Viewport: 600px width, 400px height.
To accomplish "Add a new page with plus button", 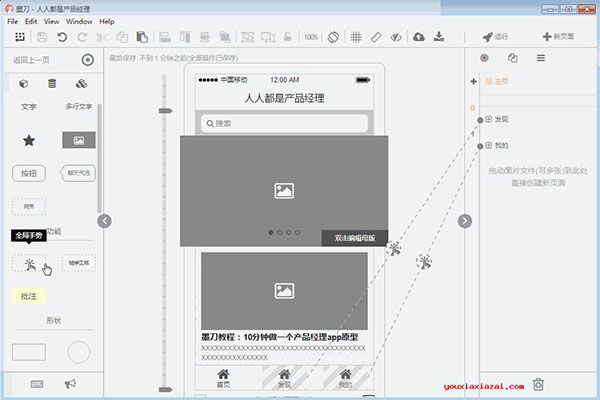I will click(x=558, y=37).
